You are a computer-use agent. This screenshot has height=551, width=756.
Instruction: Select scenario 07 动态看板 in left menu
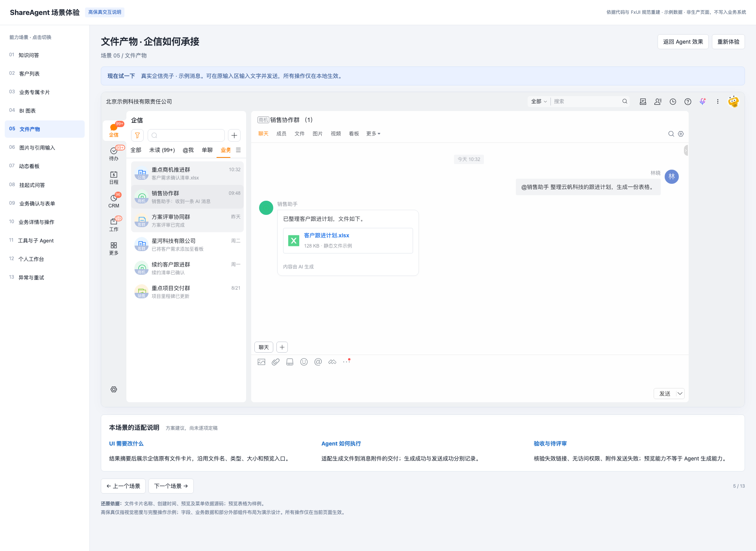tap(44, 166)
